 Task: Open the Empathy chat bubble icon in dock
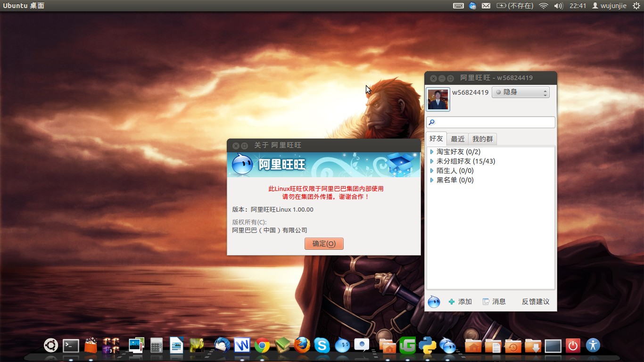(x=362, y=346)
